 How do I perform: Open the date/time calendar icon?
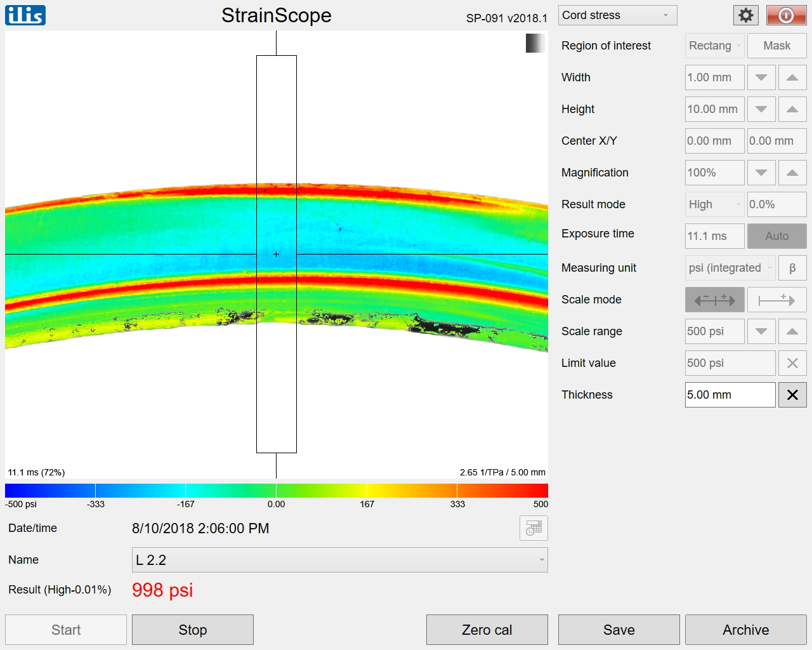(x=534, y=528)
